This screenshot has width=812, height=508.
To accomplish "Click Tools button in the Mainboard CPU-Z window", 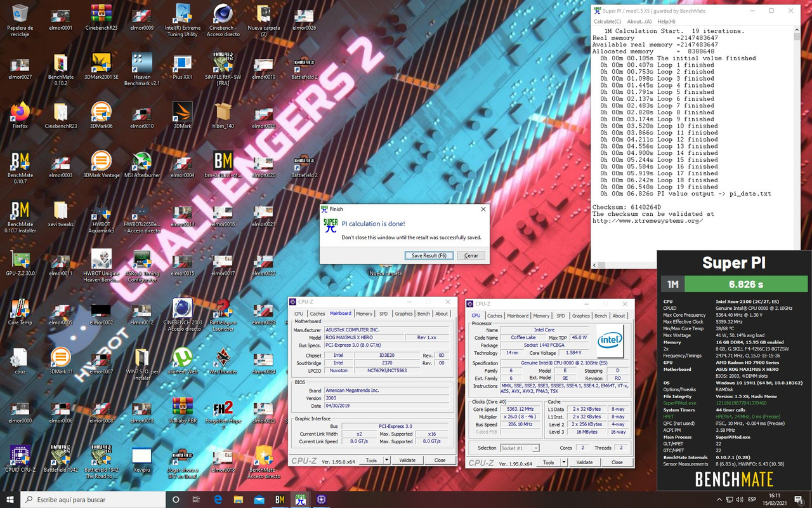I will [x=371, y=460].
